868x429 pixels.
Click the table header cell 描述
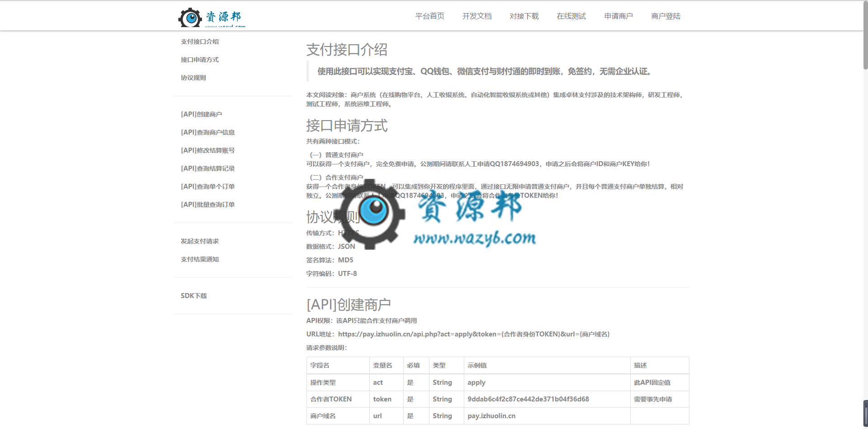(660, 365)
